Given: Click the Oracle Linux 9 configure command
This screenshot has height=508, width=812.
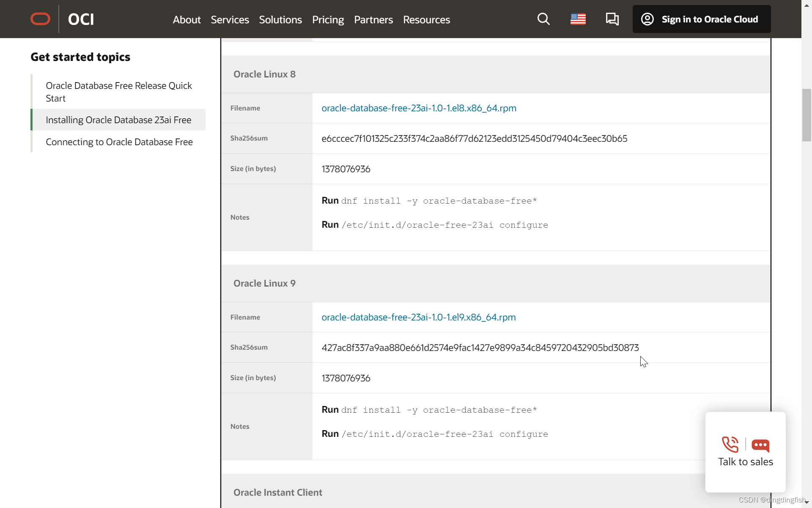Looking at the screenshot, I should coord(445,434).
